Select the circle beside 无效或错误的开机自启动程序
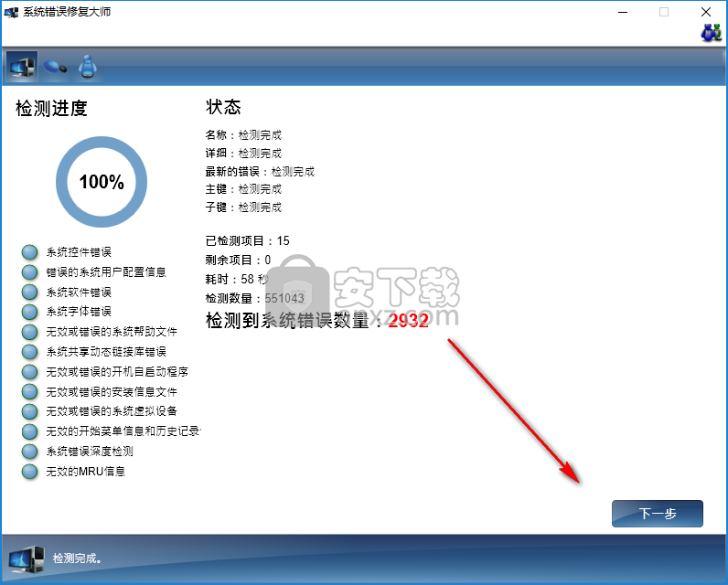This screenshot has height=585, width=728. (x=29, y=372)
